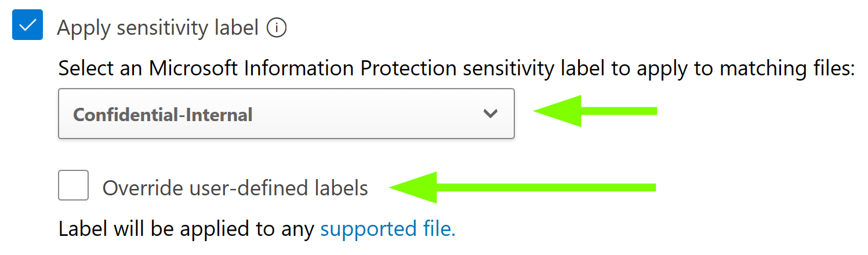Click the 'Override user-defined labels' label text

235,188
